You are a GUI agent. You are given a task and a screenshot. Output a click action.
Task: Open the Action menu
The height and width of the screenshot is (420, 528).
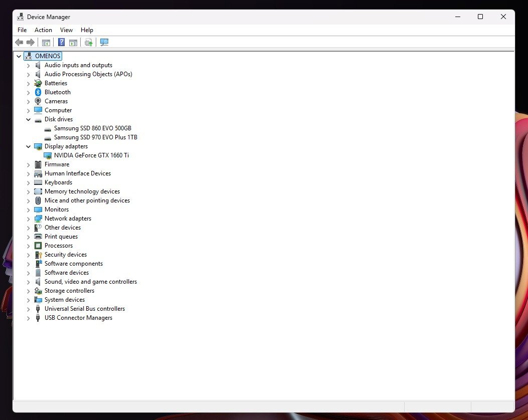click(43, 30)
